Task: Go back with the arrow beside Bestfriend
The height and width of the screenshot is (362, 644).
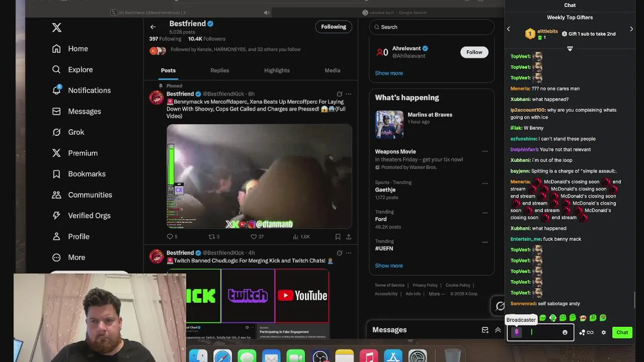Action: tap(153, 27)
